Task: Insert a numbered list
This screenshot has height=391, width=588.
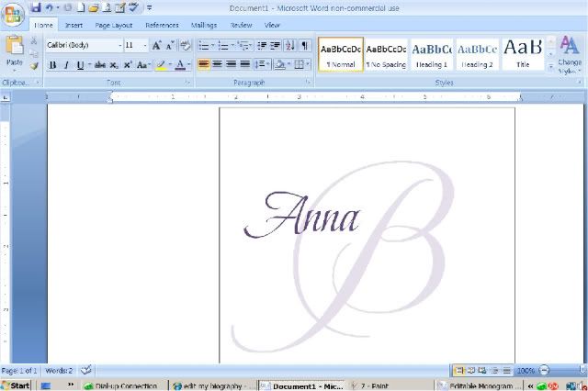Action: (223, 46)
